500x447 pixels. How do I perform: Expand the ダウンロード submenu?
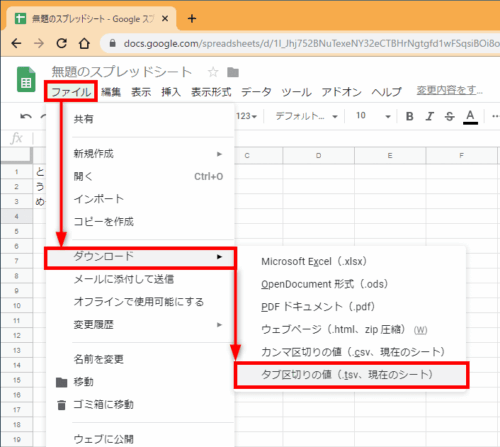point(219,257)
